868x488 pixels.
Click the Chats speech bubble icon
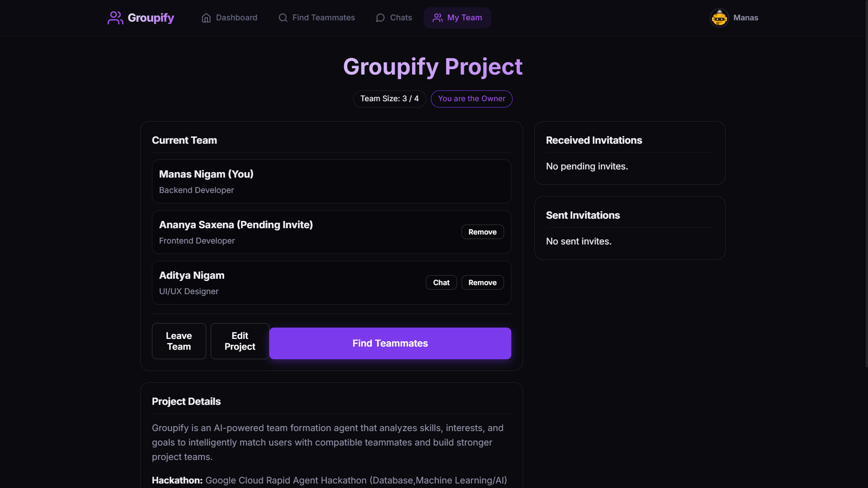[x=380, y=18]
